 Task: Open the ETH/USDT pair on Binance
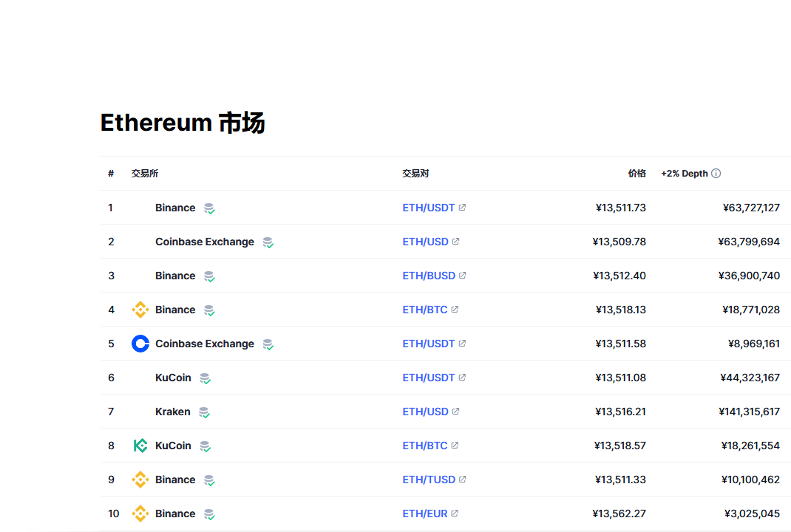click(x=428, y=208)
